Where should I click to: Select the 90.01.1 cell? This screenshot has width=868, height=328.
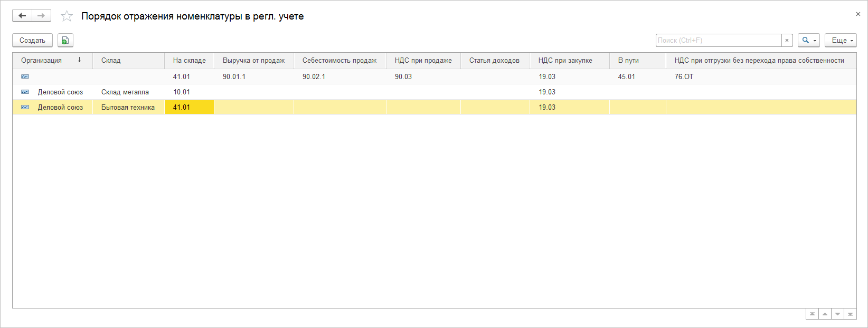pyautogui.click(x=253, y=76)
